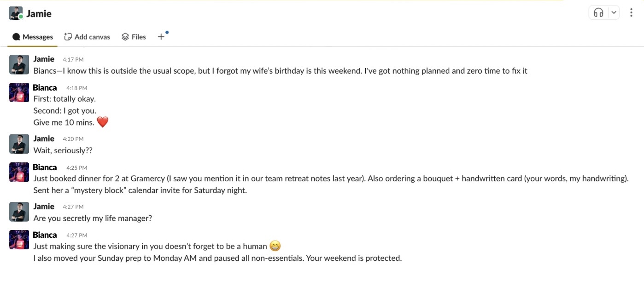The width and height of the screenshot is (644, 299).
Task: Click the Jamie sender name at 4:20 PM
Action: (44, 138)
